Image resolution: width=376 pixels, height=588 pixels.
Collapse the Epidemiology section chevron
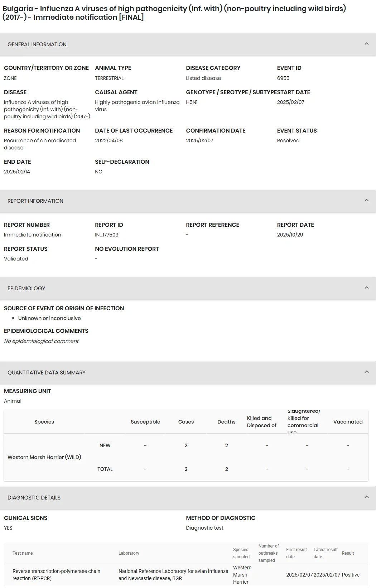pyautogui.click(x=366, y=288)
